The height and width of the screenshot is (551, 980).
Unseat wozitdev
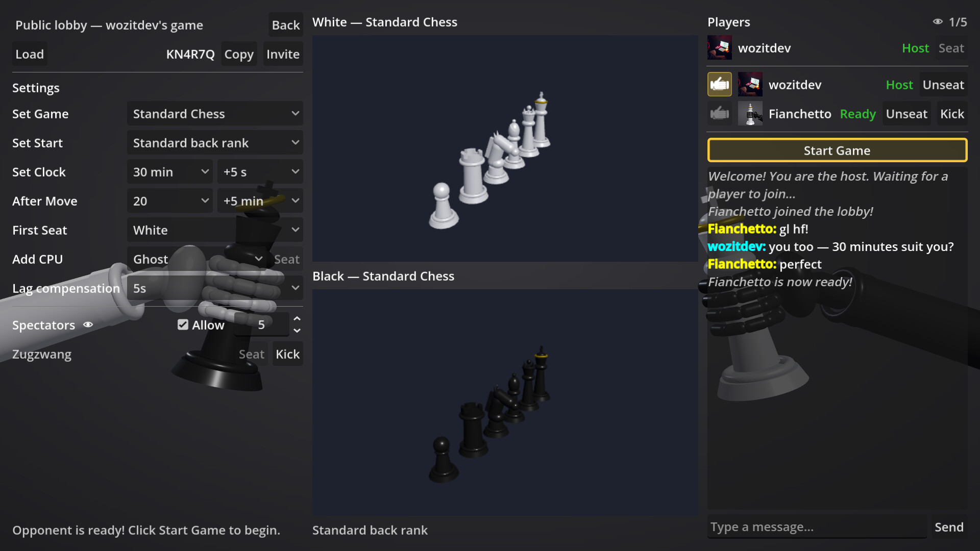click(943, 85)
